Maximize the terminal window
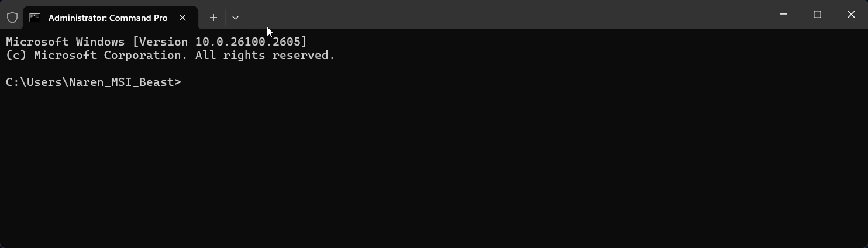 (817, 15)
